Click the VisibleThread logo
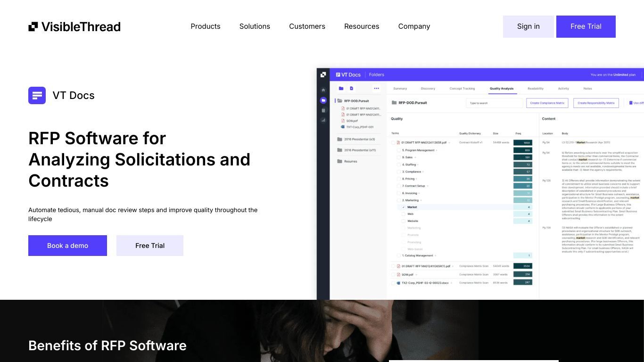This screenshot has width=644, height=362. click(x=74, y=26)
